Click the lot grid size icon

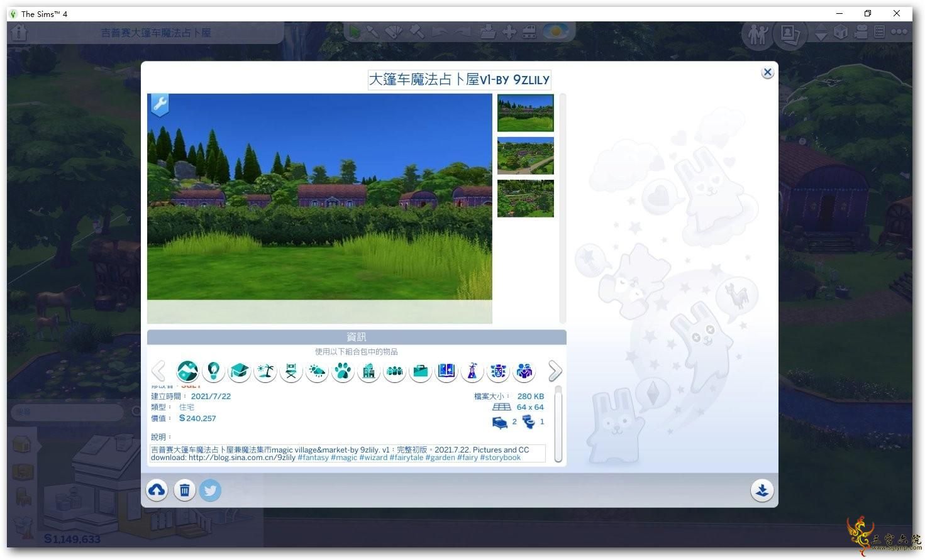501,407
